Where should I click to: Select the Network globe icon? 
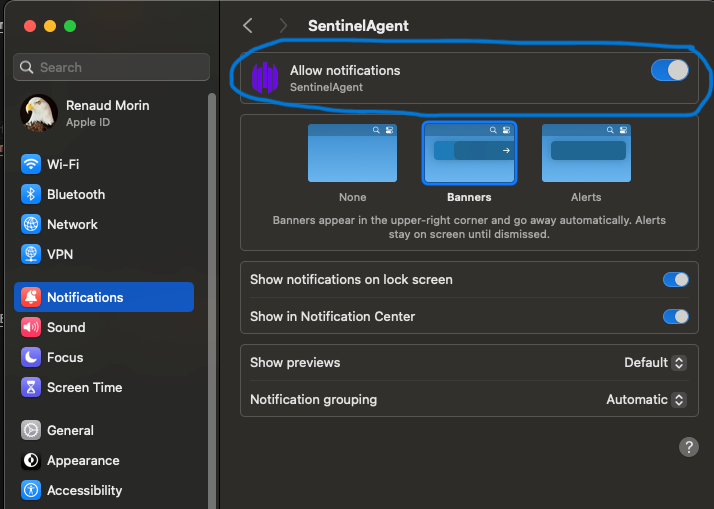coord(31,224)
